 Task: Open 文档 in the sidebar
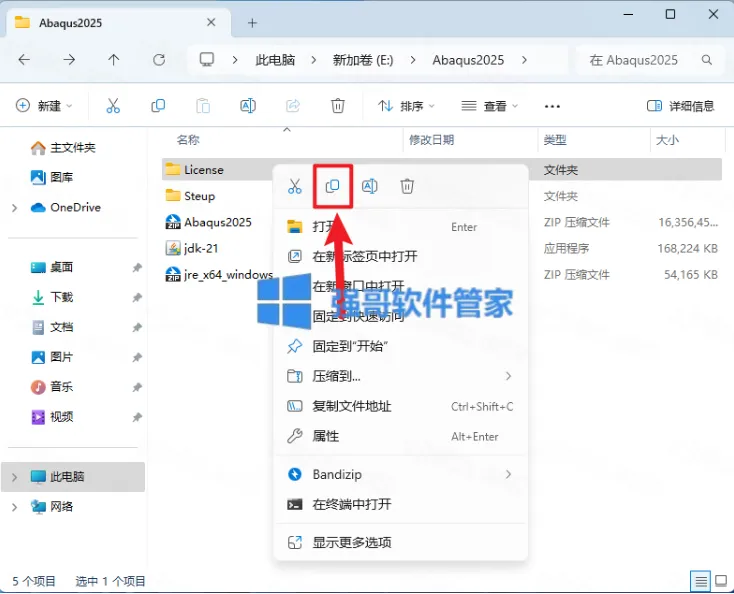tap(51, 327)
